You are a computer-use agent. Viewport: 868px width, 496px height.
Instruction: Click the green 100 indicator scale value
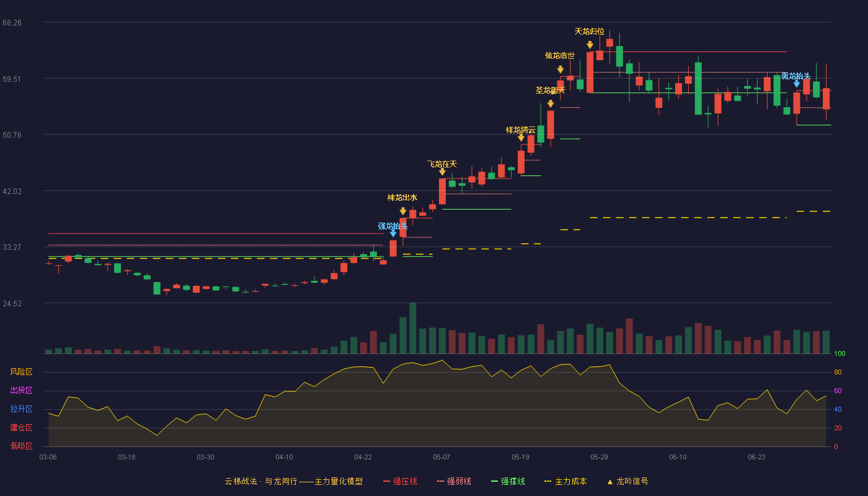[x=839, y=354]
